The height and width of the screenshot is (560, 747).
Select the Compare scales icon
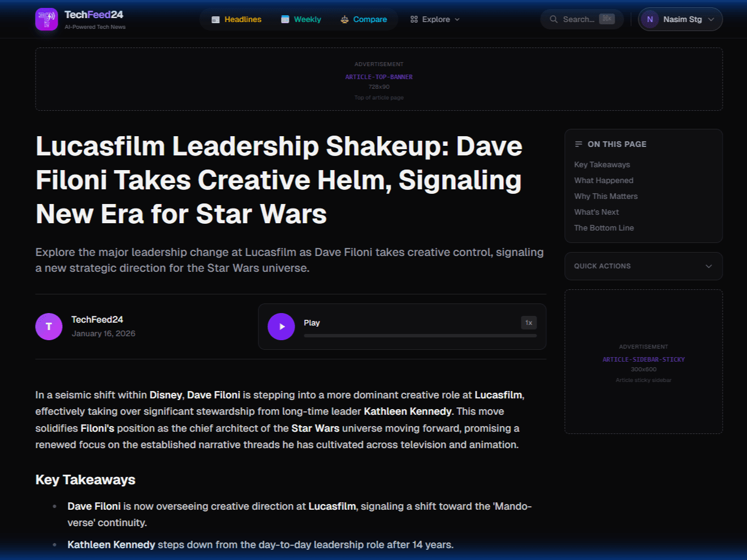point(344,19)
